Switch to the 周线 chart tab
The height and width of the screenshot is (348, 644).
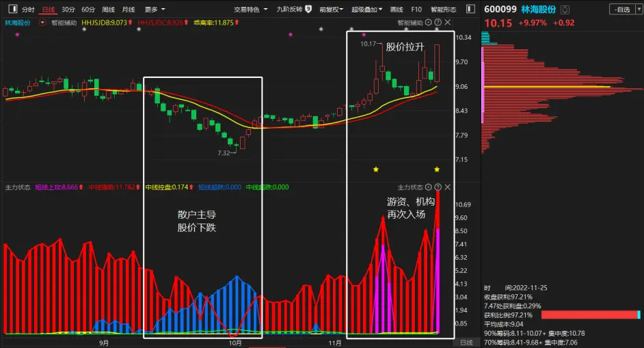109,9
